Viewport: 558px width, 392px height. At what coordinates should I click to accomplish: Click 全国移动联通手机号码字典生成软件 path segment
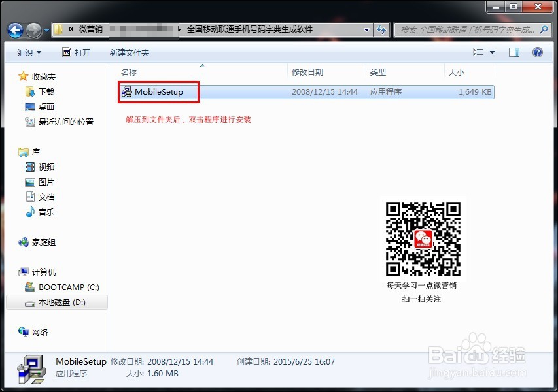[x=250, y=29]
